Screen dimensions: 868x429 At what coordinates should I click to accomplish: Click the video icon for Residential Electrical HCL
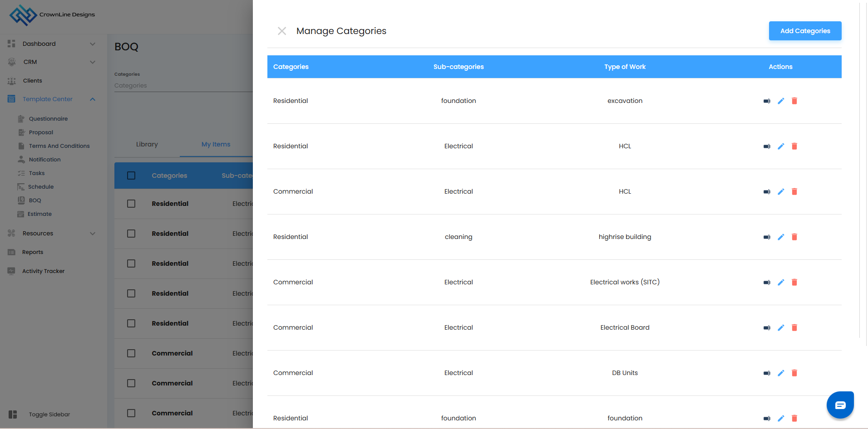click(x=767, y=146)
